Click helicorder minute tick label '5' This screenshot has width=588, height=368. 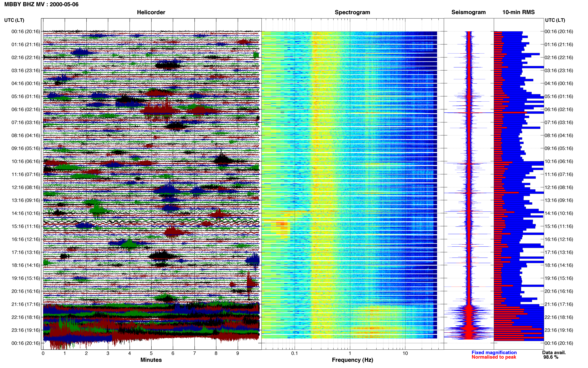tap(151, 353)
